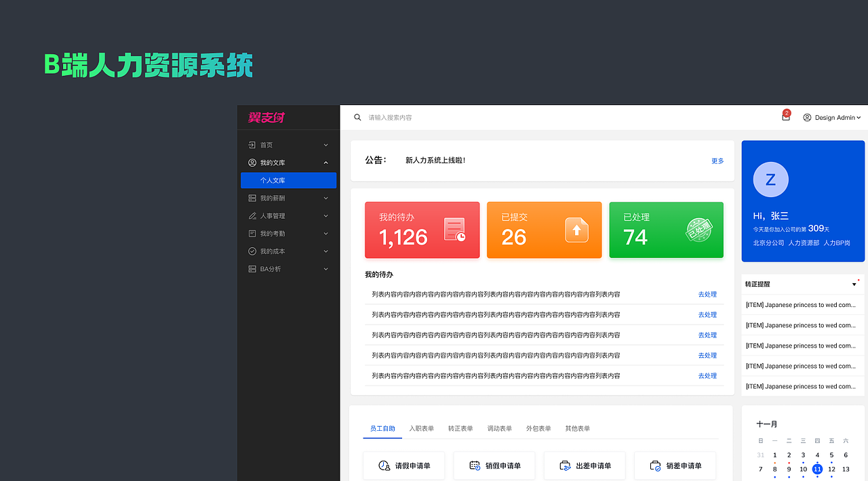This screenshot has width=868, height=481.
Task: Expand the 我的薪酬 chevron
Action: click(x=325, y=198)
